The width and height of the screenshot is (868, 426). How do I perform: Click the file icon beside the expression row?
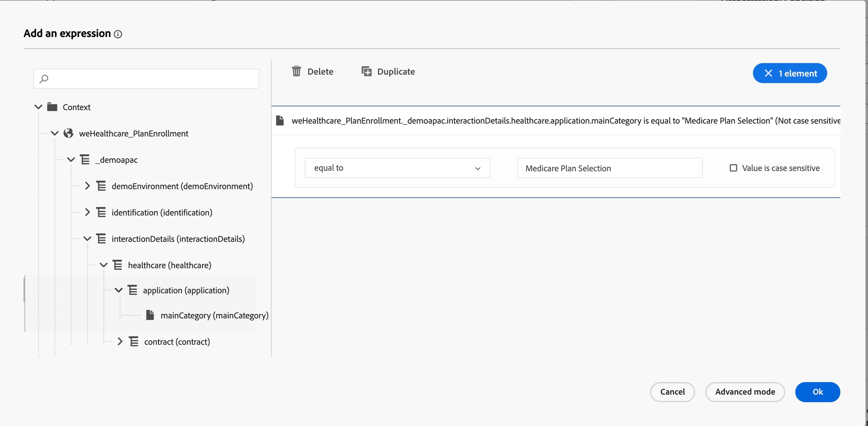coord(280,120)
